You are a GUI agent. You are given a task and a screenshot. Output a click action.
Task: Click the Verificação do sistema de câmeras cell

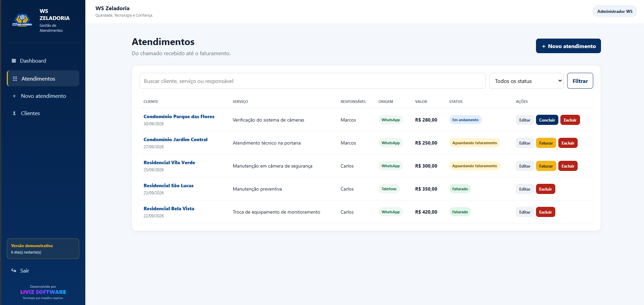coord(269,120)
